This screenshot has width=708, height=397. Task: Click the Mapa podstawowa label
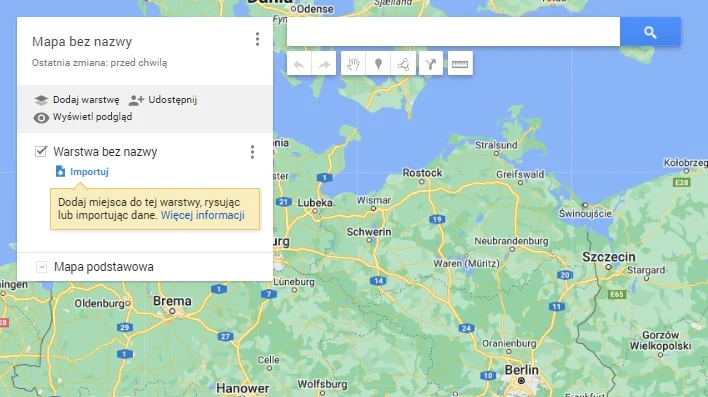(x=104, y=267)
